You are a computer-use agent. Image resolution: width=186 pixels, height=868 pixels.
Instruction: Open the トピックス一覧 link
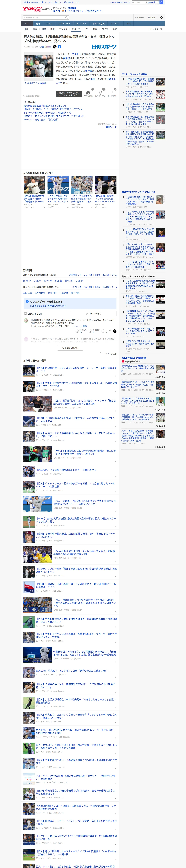pos(155,29)
